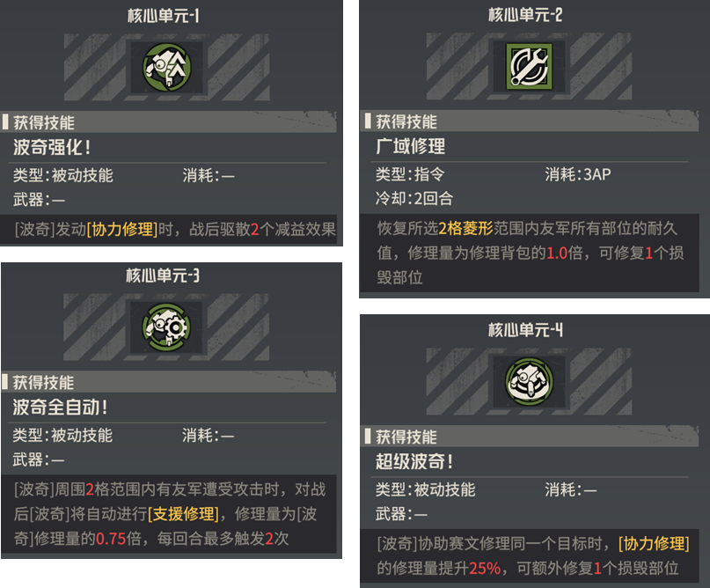Click the 波奇全自动! skill name
Image resolution: width=710 pixels, height=588 pixels.
point(60,407)
